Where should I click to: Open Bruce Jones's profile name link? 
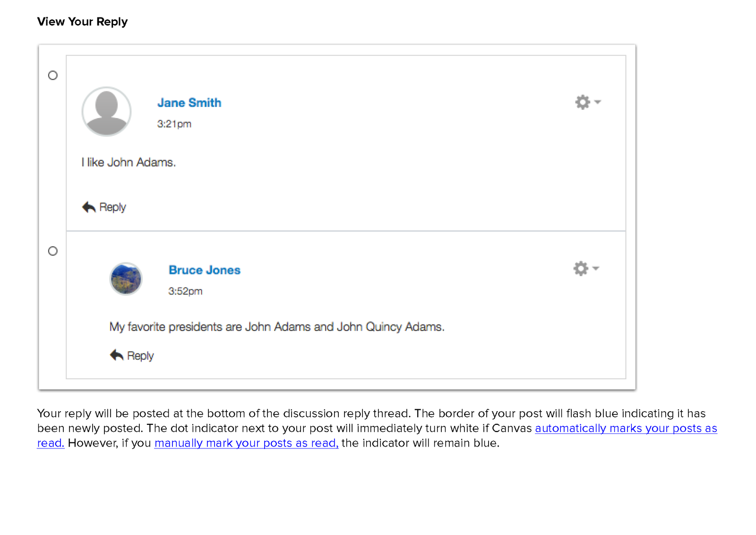[205, 270]
